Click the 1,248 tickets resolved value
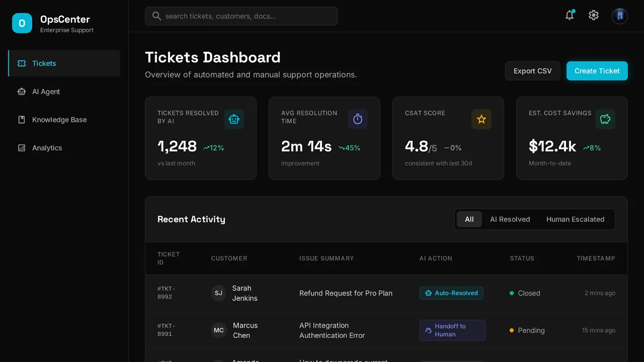 [x=177, y=146]
